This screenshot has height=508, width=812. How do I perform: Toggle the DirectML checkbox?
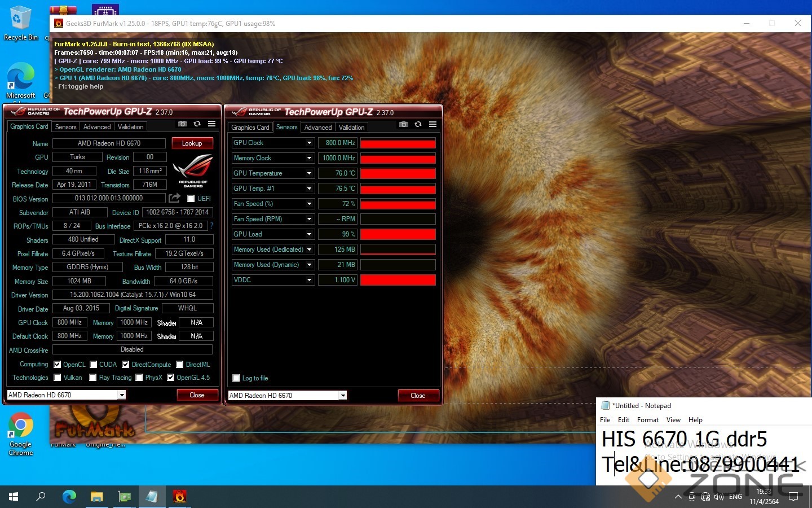(180, 365)
